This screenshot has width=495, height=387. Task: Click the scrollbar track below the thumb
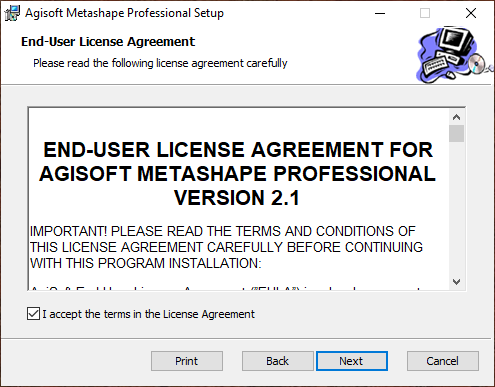coord(456,208)
